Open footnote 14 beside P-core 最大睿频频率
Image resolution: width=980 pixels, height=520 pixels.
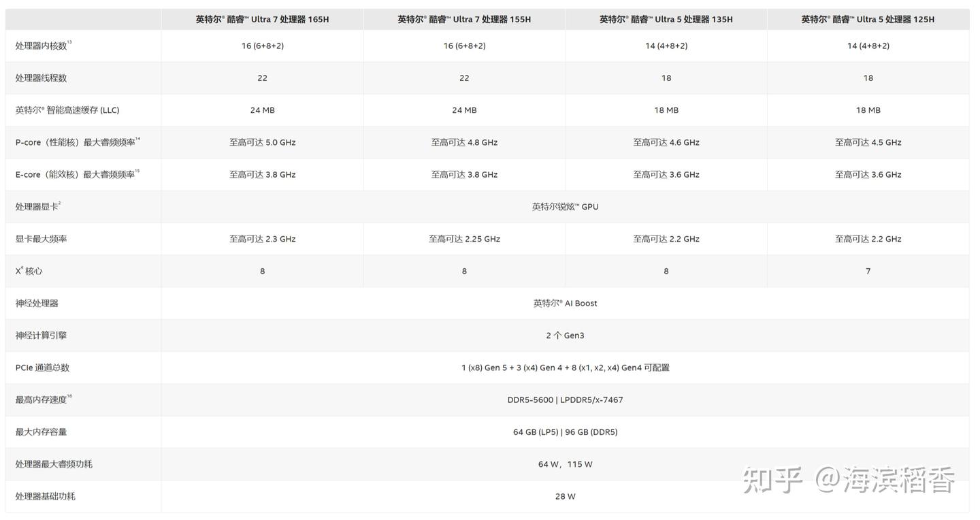coord(137,139)
